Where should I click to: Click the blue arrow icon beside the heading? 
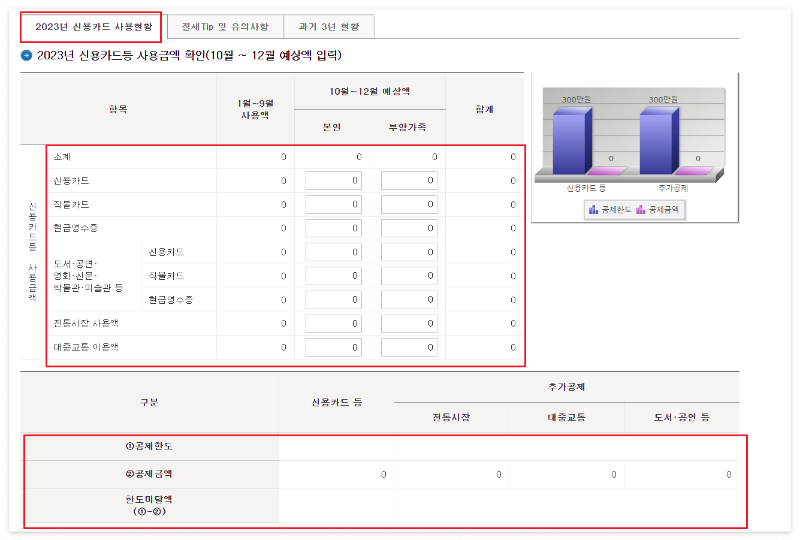(x=27, y=55)
